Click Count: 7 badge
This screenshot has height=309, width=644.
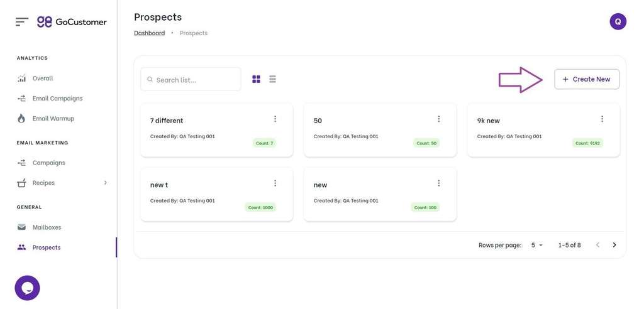coord(264,143)
